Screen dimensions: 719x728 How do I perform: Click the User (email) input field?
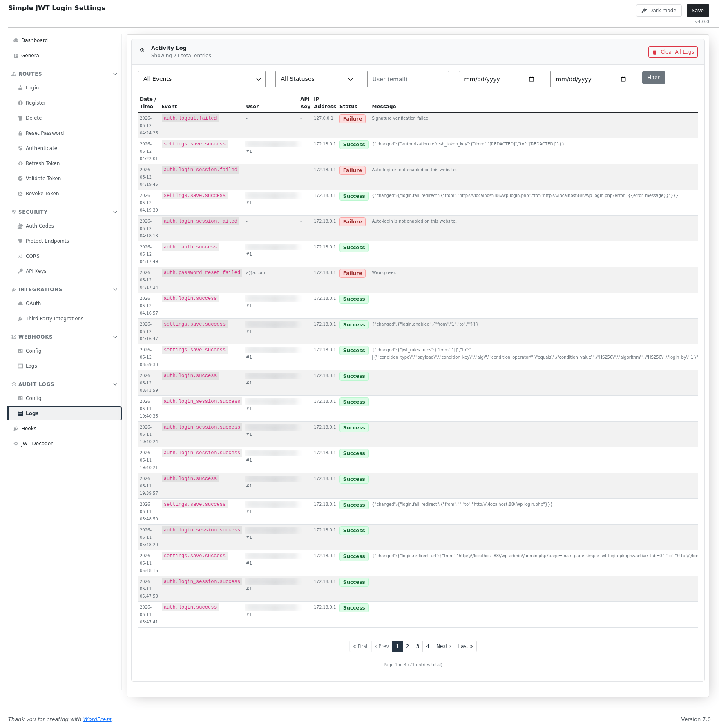pos(408,79)
